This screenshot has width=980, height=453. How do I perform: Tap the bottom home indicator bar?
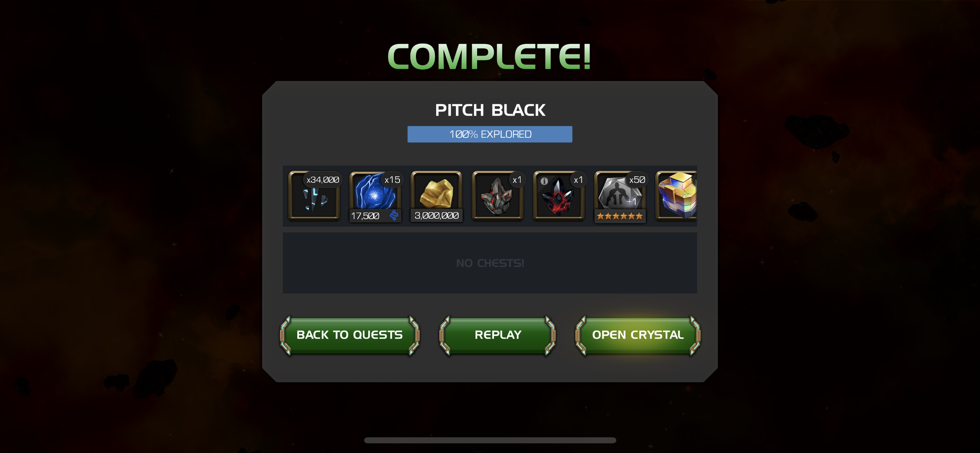point(490,440)
